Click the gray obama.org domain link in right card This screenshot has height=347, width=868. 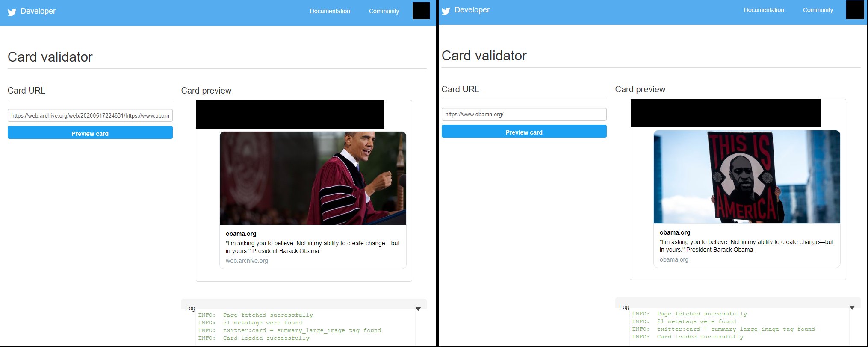pos(674,259)
